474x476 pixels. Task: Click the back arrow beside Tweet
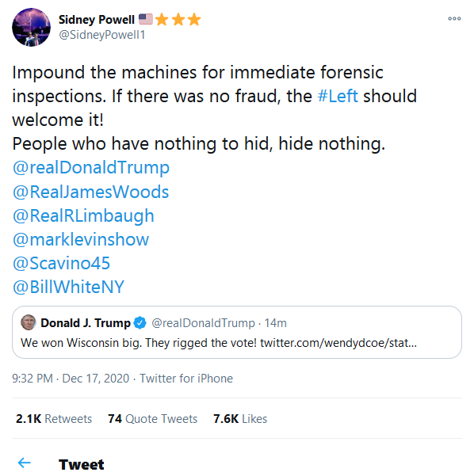pyautogui.click(x=25, y=463)
